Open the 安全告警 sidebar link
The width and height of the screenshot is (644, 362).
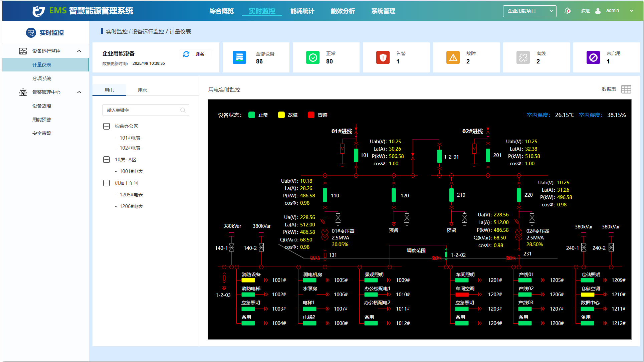tap(42, 133)
